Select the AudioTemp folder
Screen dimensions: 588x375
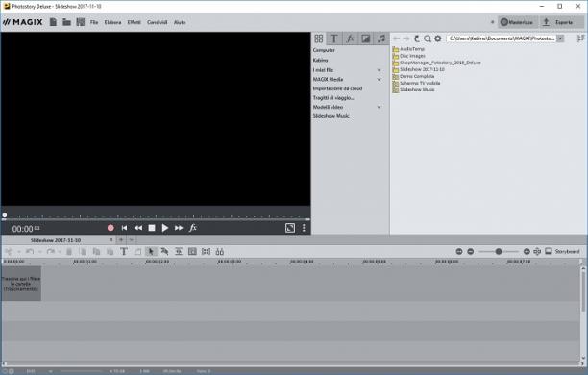(408, 49)
